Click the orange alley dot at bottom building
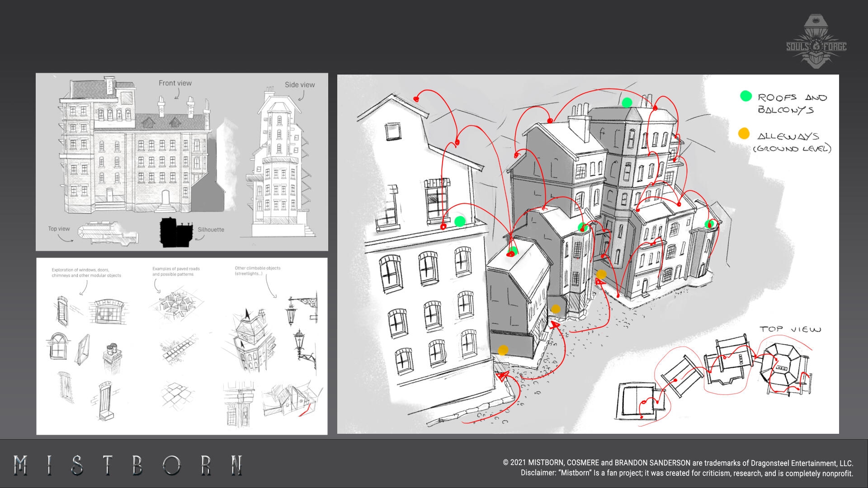The width and height of the screenshot is (868, 488). coord(503,350)
